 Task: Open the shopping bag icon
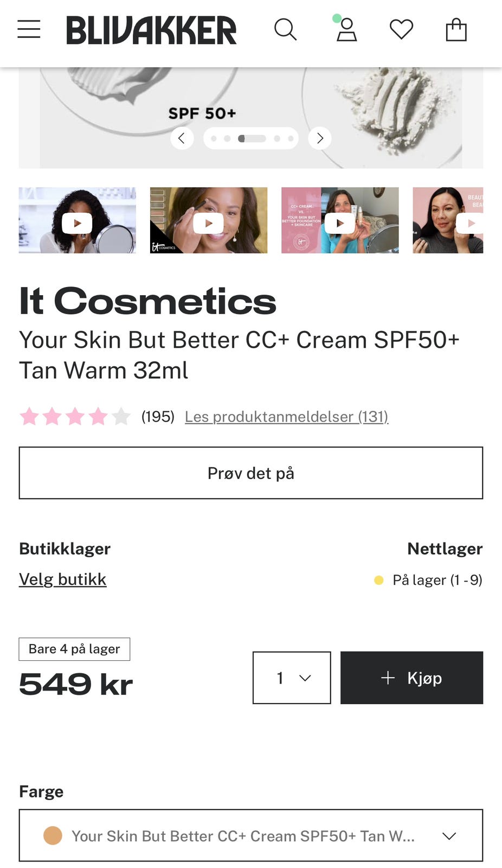click(x=456, y=30)
